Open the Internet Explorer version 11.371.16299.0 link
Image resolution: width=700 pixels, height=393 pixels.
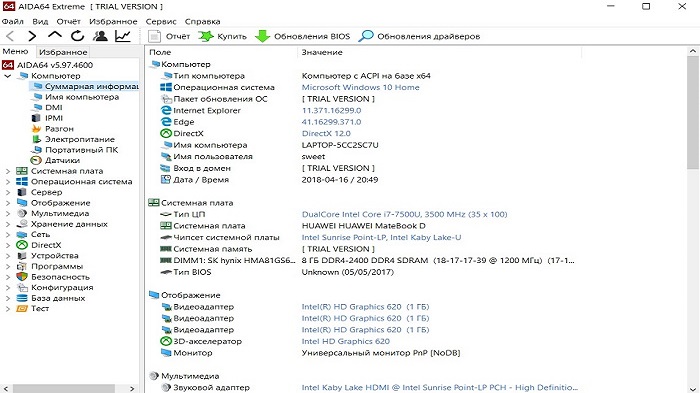pos(331,111)
